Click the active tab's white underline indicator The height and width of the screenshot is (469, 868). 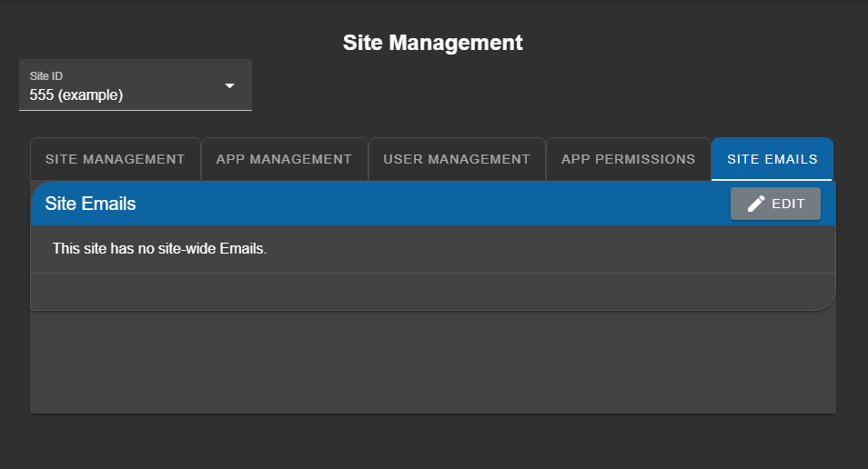click(772, 179)
